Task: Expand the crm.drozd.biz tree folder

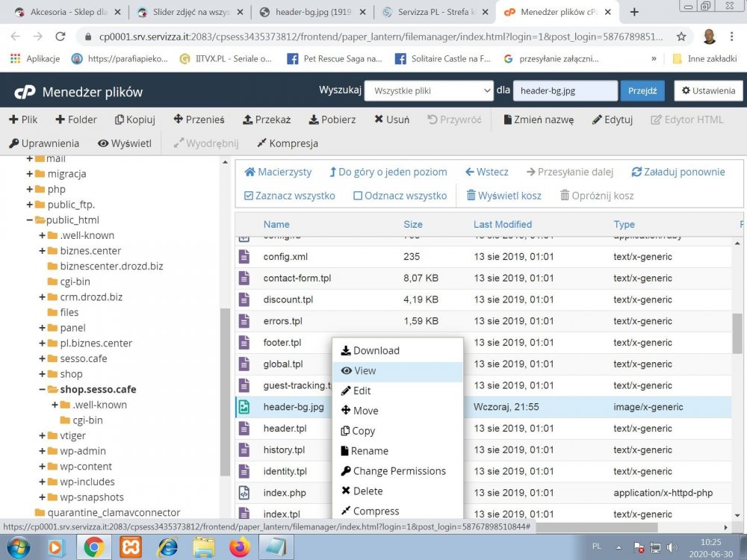Action: tap(42, 296)
